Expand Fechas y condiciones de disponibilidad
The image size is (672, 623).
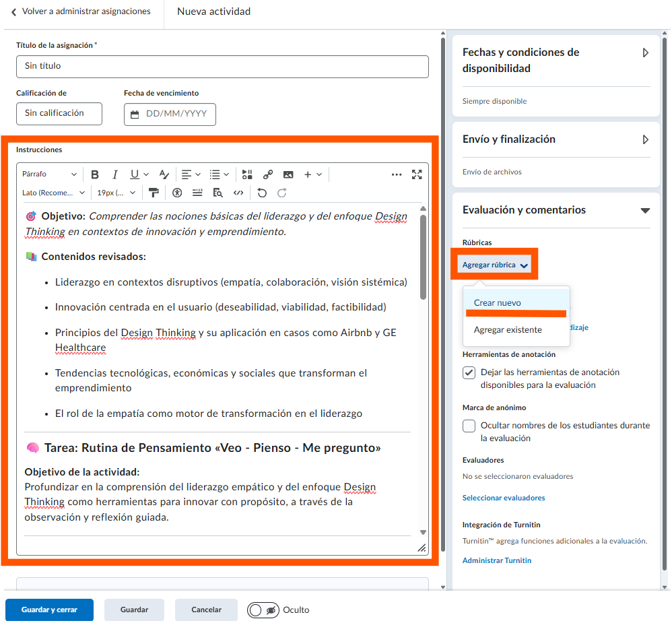(645, 53)
